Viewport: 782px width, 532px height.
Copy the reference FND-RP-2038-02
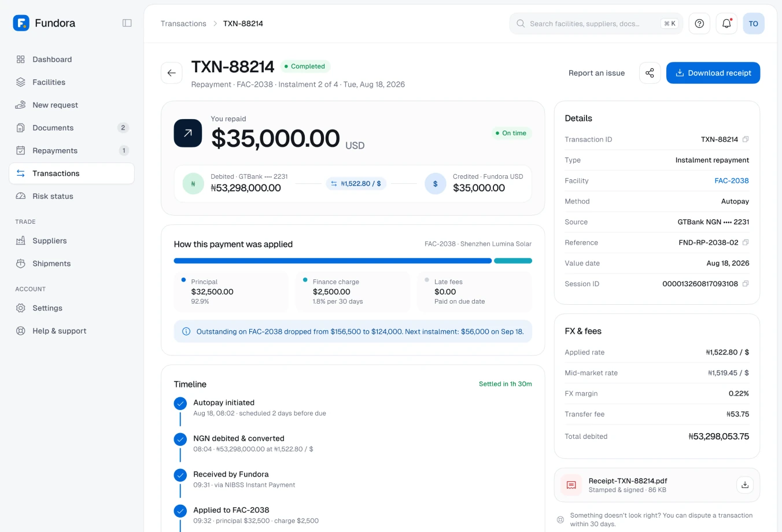746,242
